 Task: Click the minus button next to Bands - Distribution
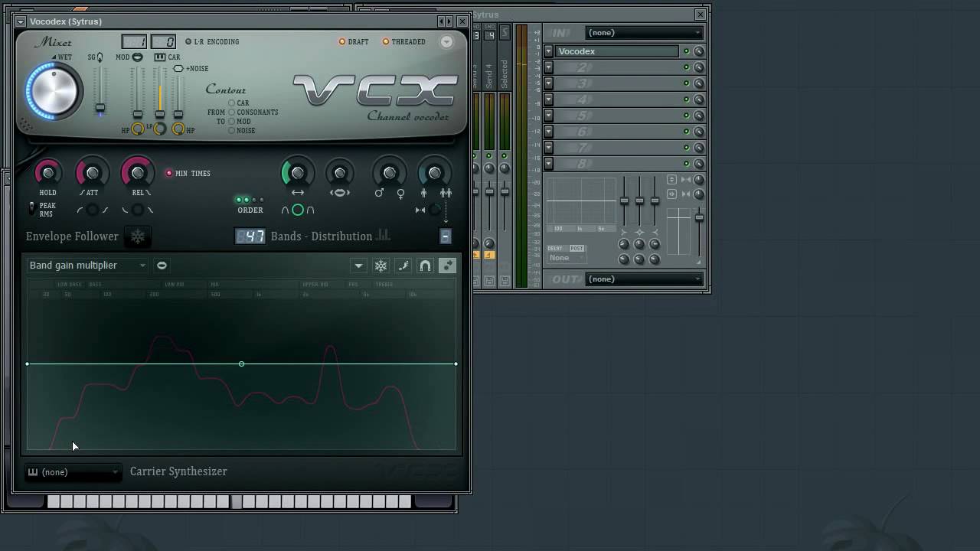click(x=445, y=236)
